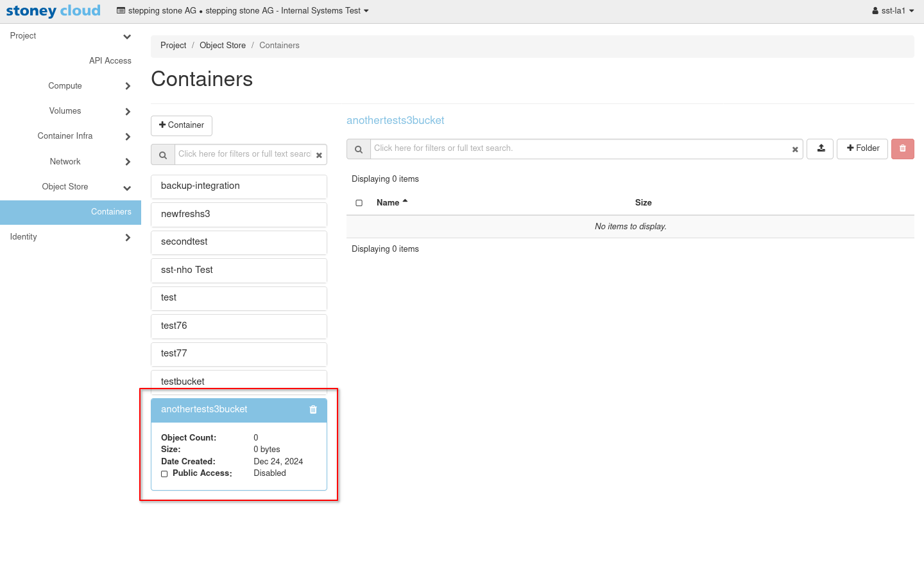
Task: Click Object Store in the breadcrumb
Action: click(223, 46)
